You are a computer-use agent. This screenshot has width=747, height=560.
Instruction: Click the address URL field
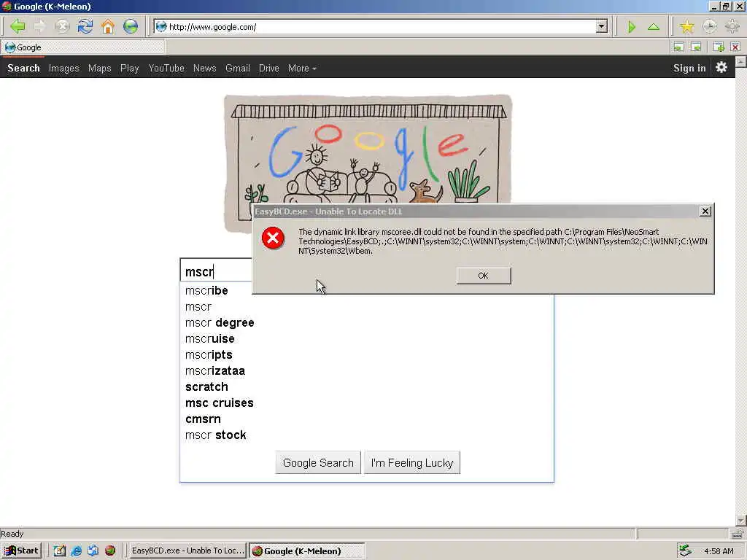[381, 27]
